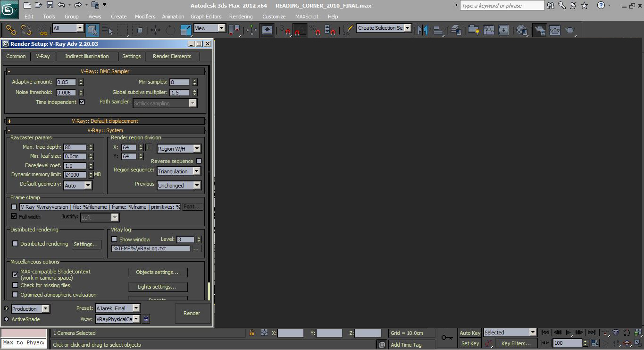Open Distributed rendering Settings button
The height and width of the screenshot is (350, 644).
(86, 244)
